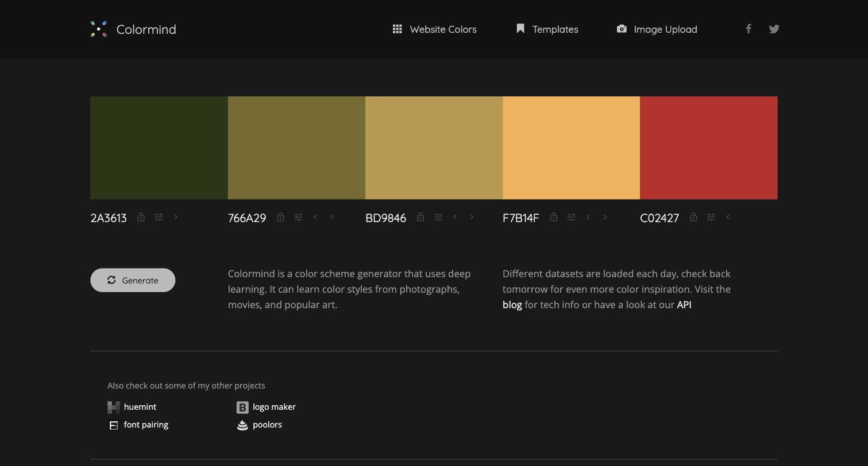Click the C02427 hex code text
Viewport: 868px width, 466px height.
[x=659, y=218]
